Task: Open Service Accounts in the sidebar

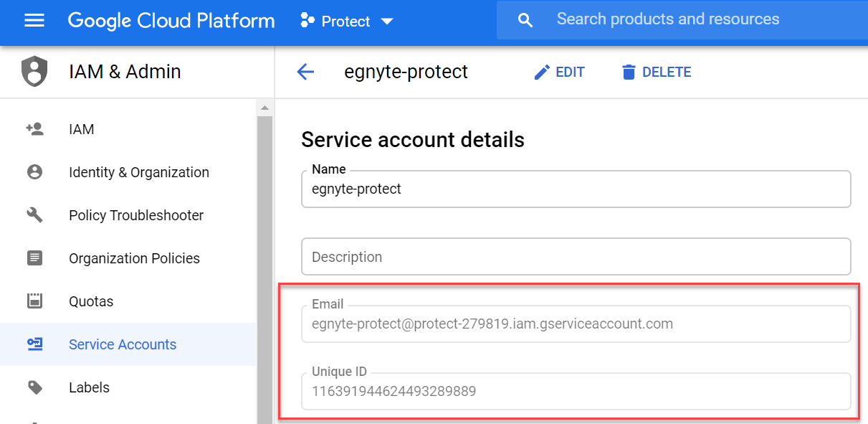Action: [x=123, y=344]
